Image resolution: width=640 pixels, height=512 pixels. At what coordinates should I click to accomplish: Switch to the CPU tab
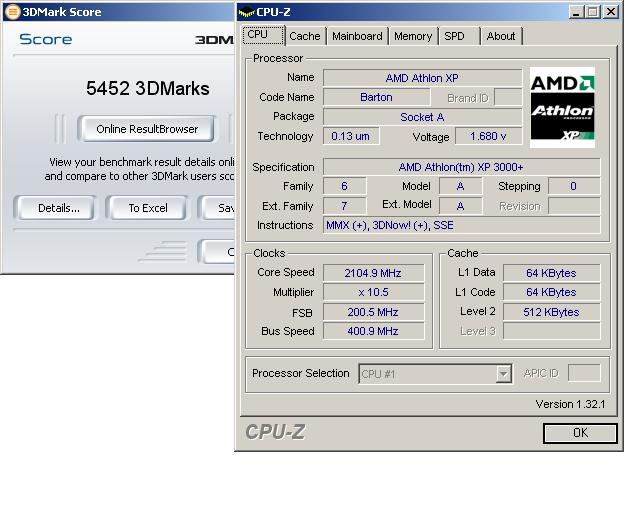(263, 35)
